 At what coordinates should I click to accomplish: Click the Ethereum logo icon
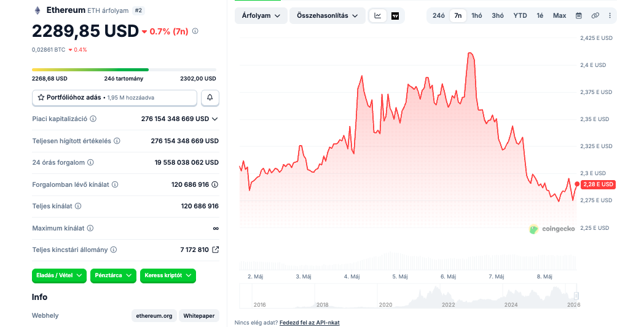click(x=37, y=10)
